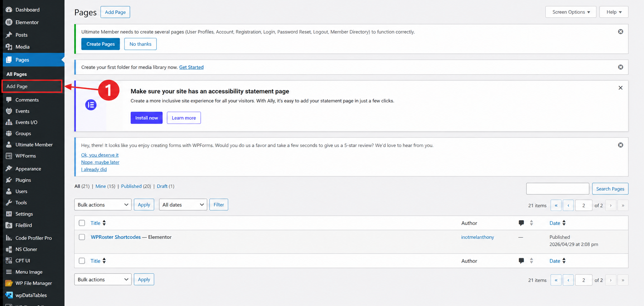Image resolution: width=644 pixels, height=306 pixels.
Task: Click the Ultimate Member icon
Action: [9, 144]
